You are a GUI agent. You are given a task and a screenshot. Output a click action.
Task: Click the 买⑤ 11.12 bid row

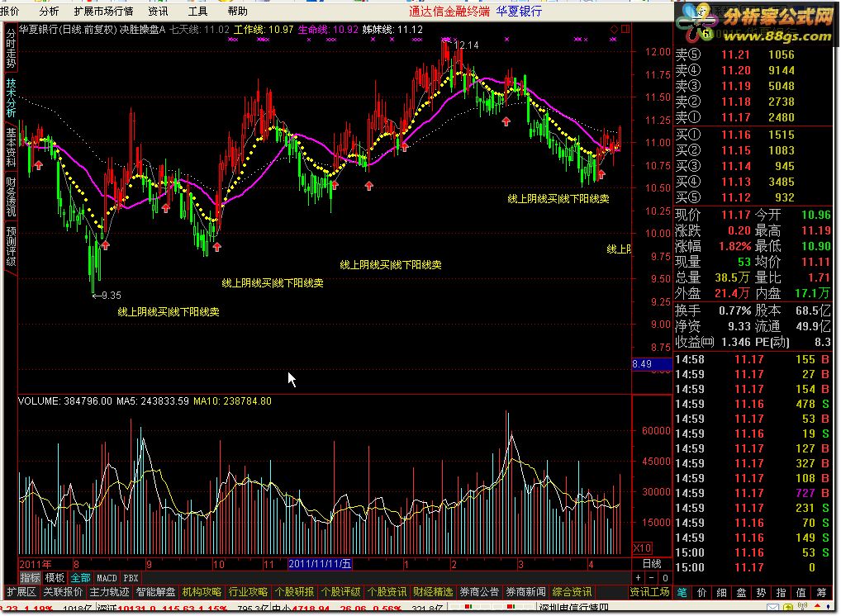coord(753,197)
